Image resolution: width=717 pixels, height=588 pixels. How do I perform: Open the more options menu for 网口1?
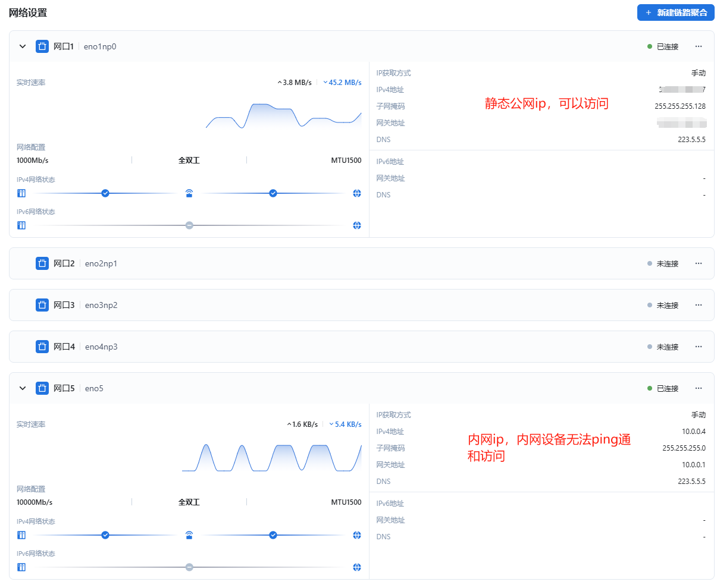pos(699,46)
